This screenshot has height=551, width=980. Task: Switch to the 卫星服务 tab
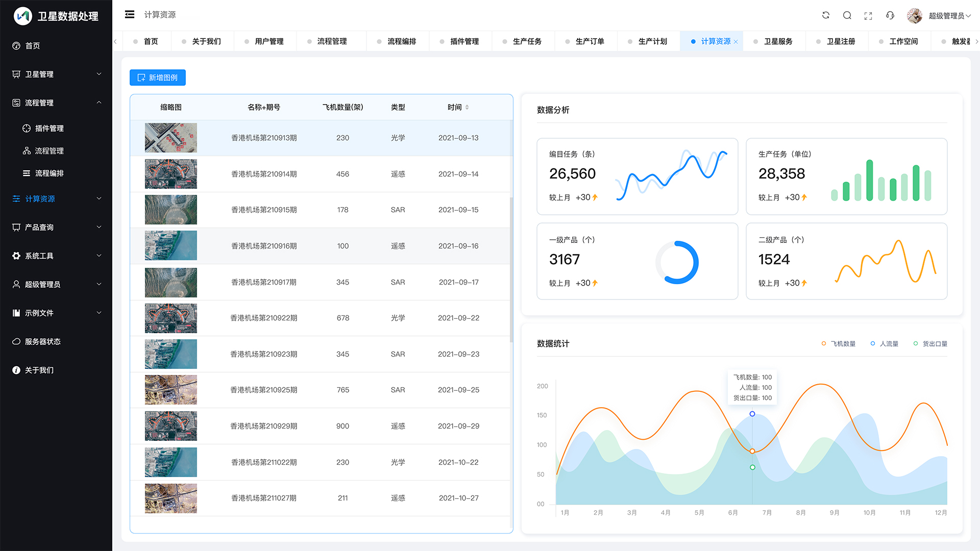pyautogui.click(x=774, y=41)
